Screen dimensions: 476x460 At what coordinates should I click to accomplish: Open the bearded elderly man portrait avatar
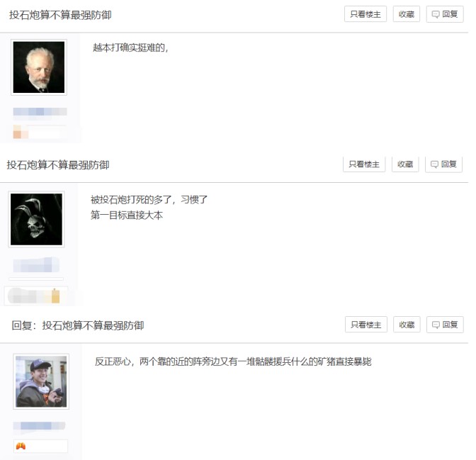(39, 67)
